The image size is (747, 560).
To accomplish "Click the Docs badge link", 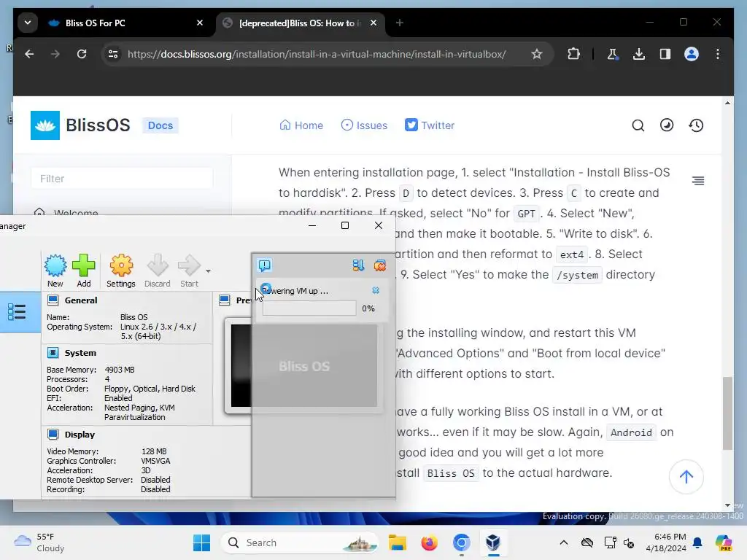I will click(x=160, y=125).
